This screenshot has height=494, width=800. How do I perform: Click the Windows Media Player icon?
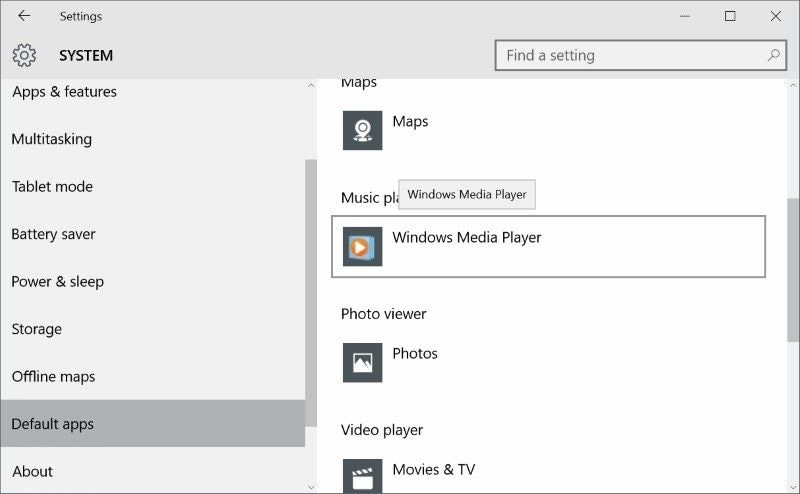(x=362, y=246)
